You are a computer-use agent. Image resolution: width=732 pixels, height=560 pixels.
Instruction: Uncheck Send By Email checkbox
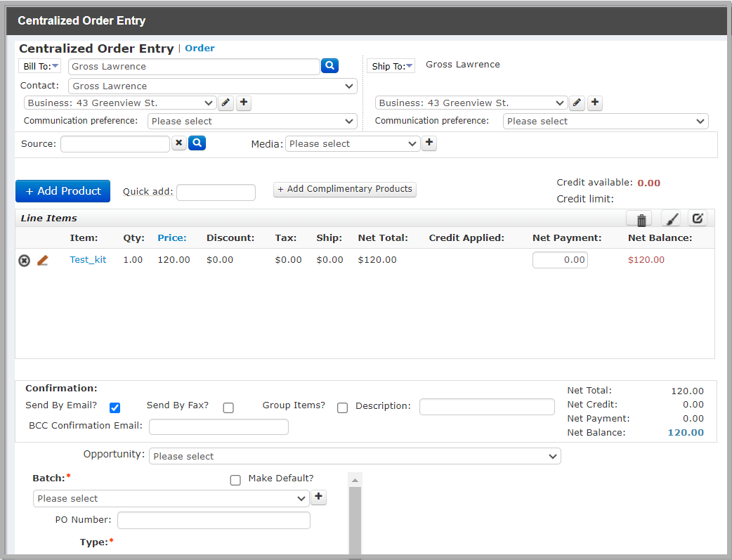click(x=115, y=408)
